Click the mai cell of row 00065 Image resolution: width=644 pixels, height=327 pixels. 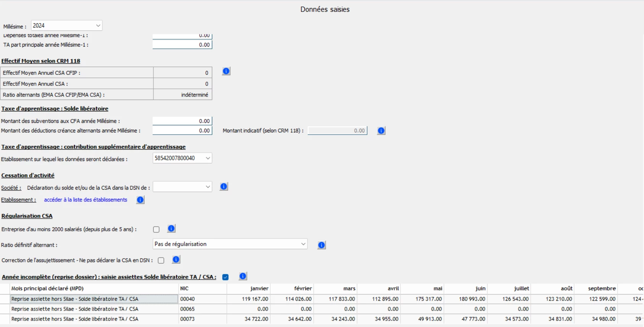423,309
